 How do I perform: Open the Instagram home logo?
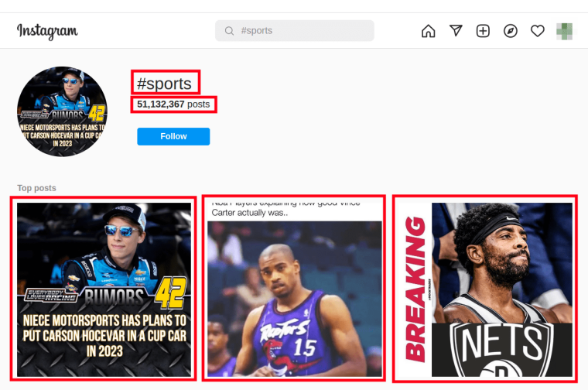[x=47, y=31]
